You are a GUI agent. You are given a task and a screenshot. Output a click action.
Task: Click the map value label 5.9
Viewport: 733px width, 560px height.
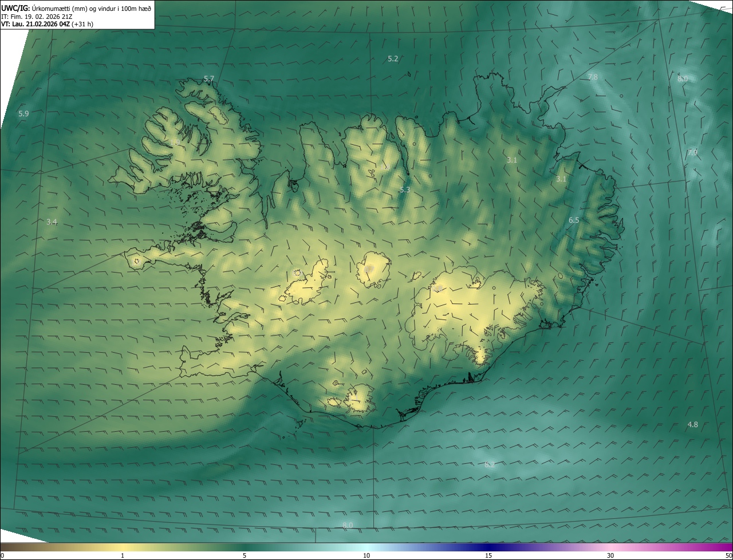23,114
